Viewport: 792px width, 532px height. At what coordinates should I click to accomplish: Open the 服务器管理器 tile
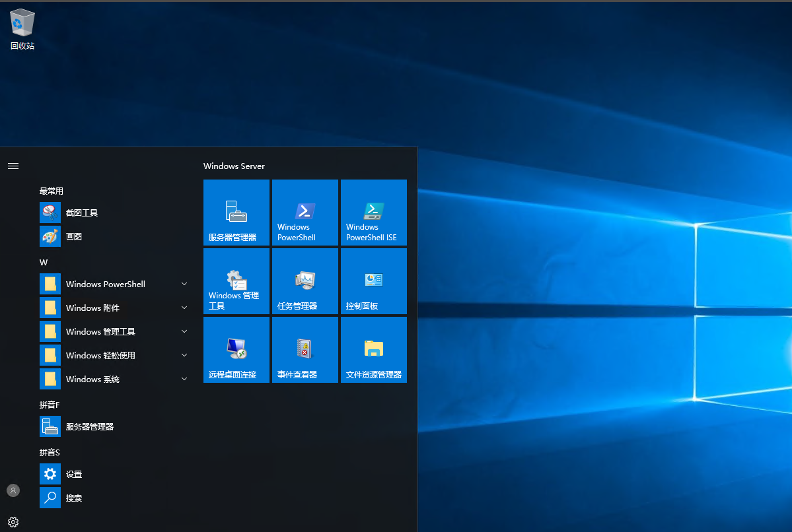236,213
